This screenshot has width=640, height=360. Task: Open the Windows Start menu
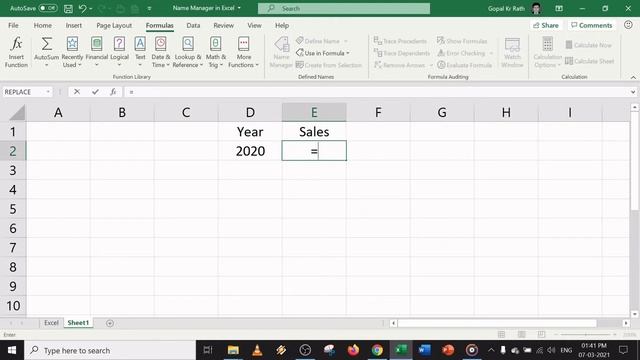[12, 350]
